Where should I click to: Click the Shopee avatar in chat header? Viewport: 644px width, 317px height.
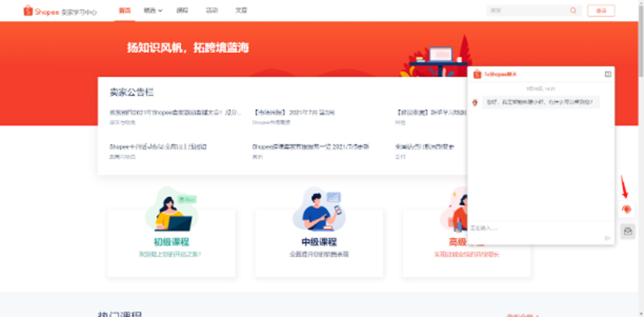tap(477, 74)
